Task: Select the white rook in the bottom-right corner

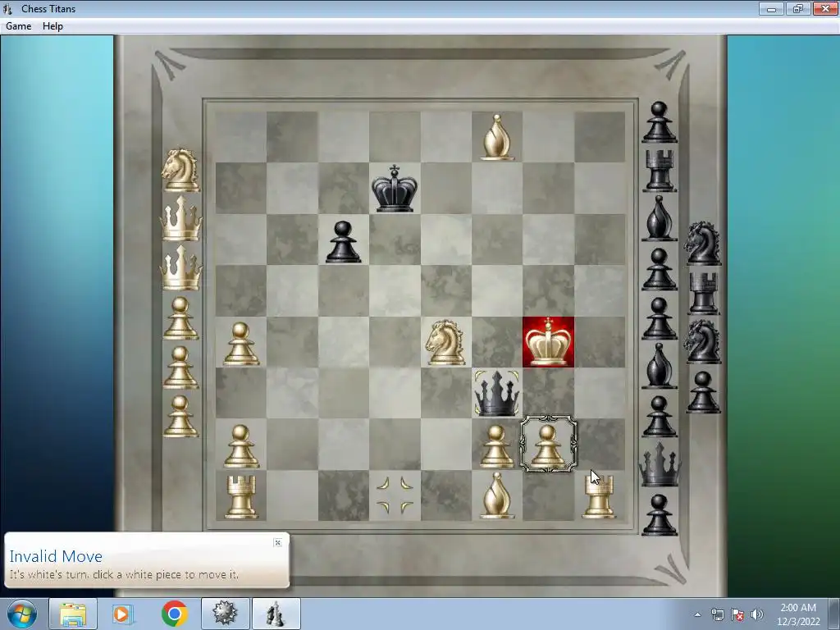Action: click(599, 497)
